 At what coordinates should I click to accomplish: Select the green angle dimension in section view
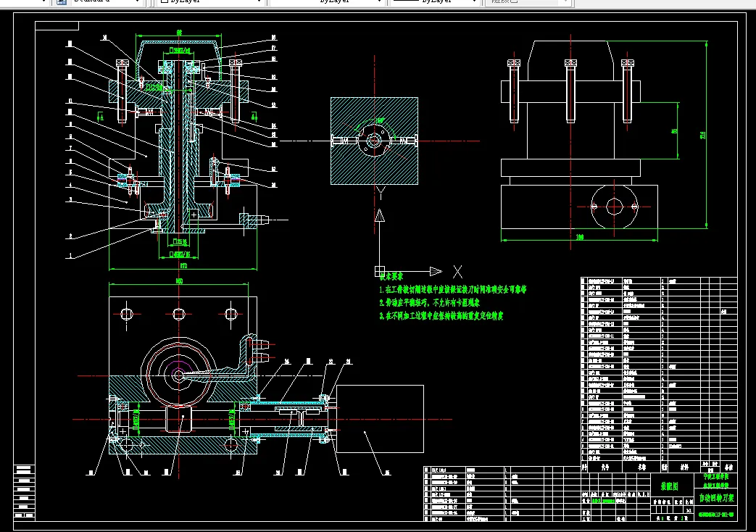[x=381, y=120]
